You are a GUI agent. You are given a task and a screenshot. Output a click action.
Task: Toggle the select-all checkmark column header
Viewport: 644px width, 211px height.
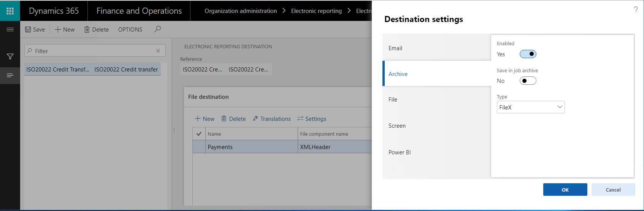pos(199,134)
